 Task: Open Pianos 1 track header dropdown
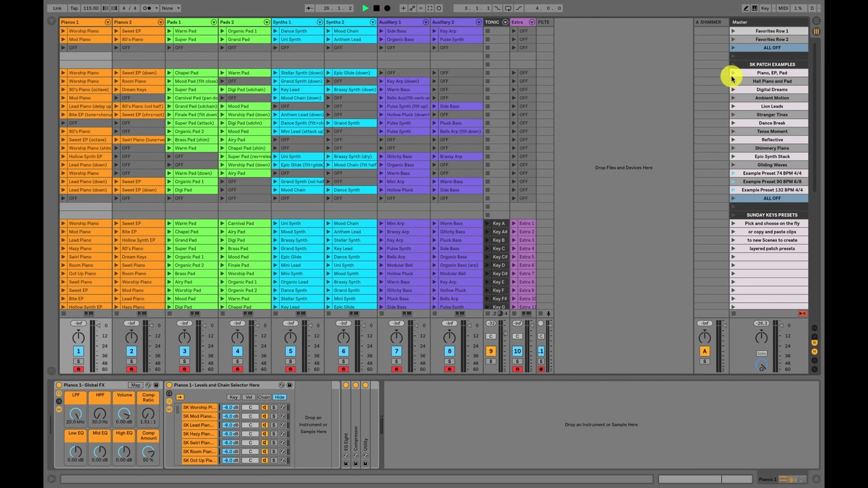[x=107, y=22]
